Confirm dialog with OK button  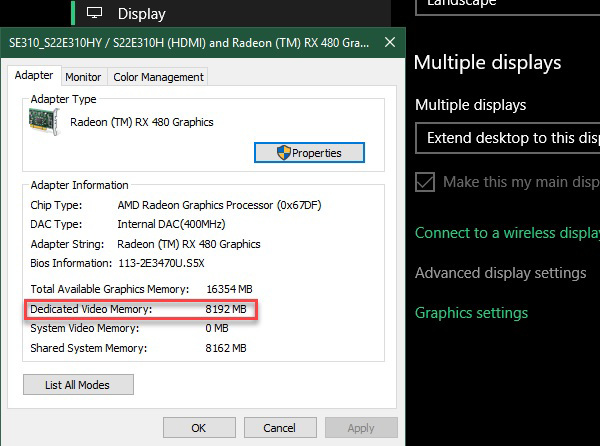[199, 427]
